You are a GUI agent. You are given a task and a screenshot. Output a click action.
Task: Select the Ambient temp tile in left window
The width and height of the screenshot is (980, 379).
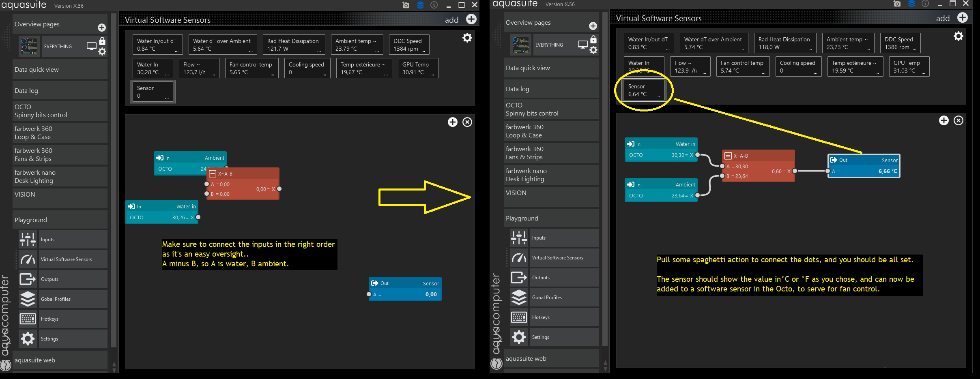[x=357, y=45]
